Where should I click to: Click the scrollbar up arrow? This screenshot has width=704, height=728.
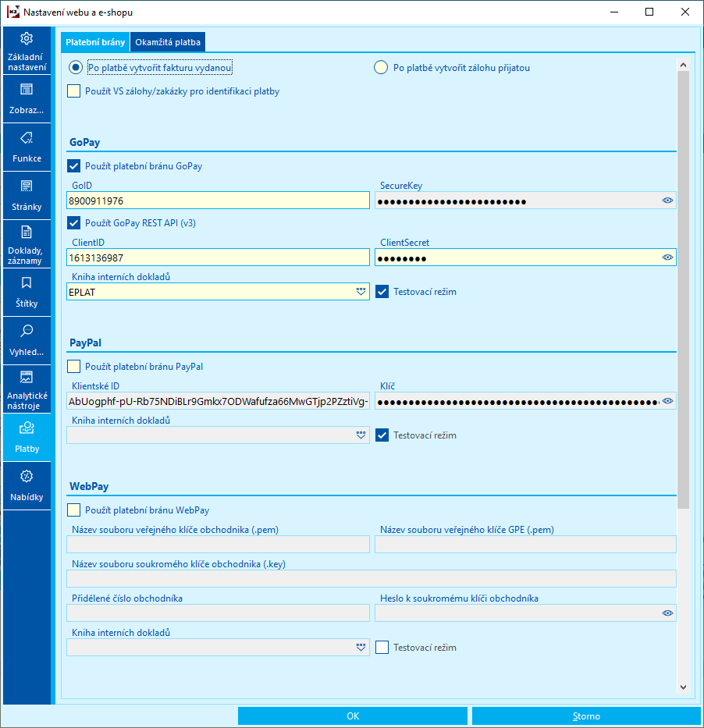[x=683, y=65]
